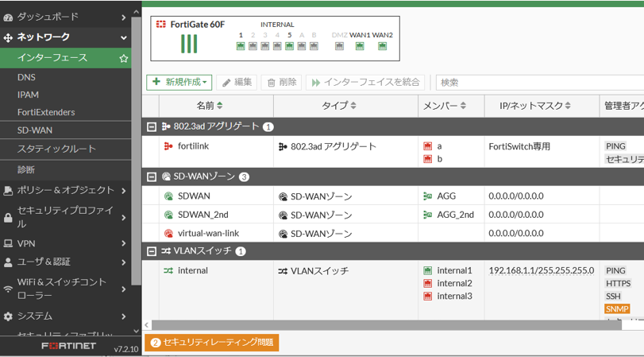Click the 検索 search field

pyautogui.click(x=540, y=82)
